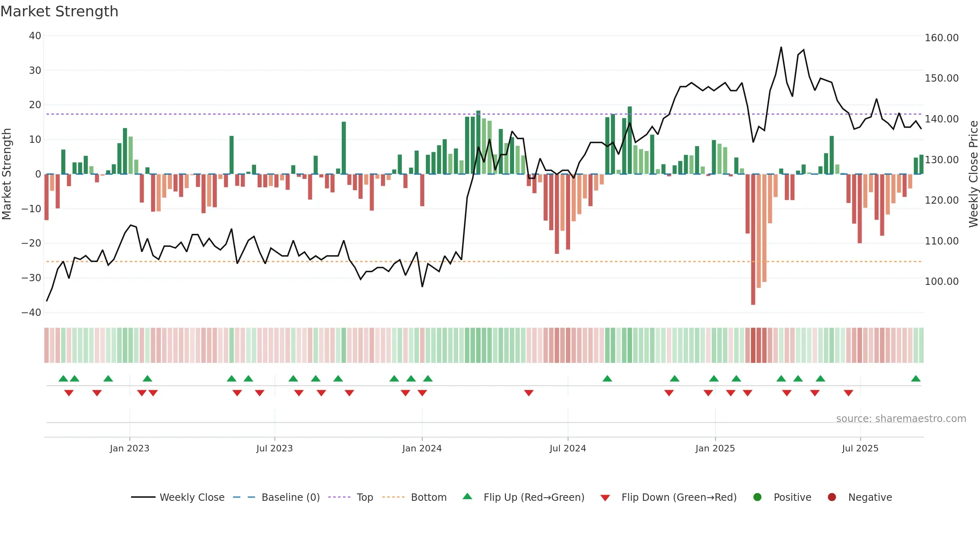Click the green Flip Up triangle in legend

[467, 496]
